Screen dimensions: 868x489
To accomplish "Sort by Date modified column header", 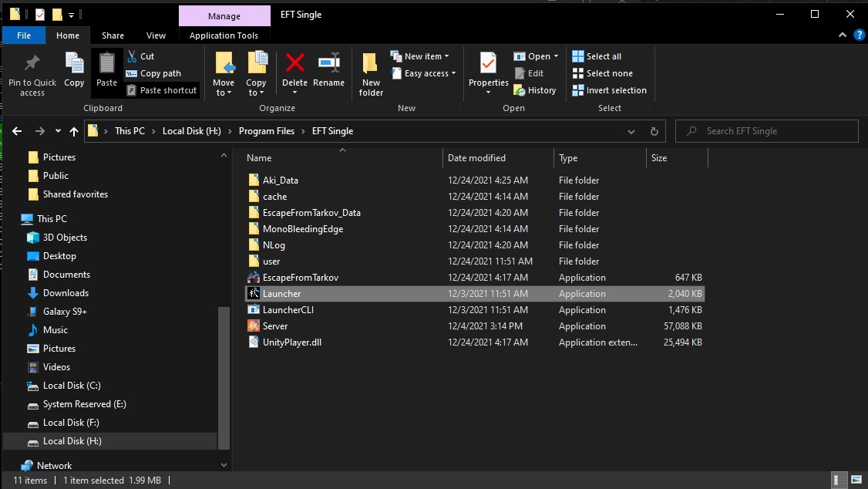I will pos(498,158).
